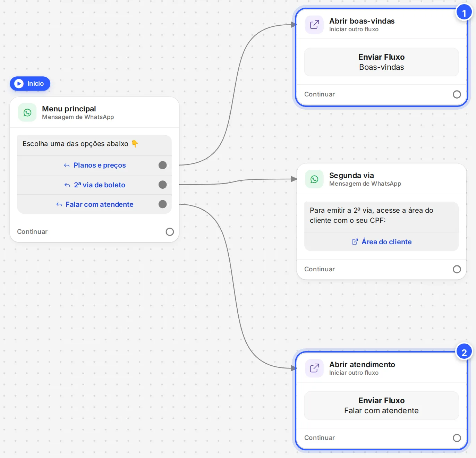This screenshot has height=458, width=476.
Task: Click the flow-link icon of Abrir atendimento
Action: tap(314, 368)
